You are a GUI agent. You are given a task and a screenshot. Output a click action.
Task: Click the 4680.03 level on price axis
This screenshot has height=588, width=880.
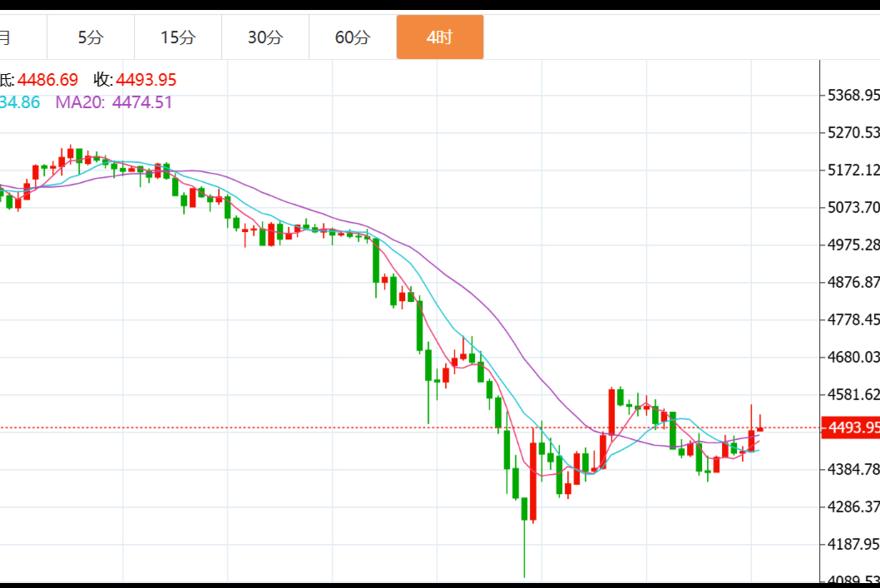pyautogui.click(x=853, y=357)
